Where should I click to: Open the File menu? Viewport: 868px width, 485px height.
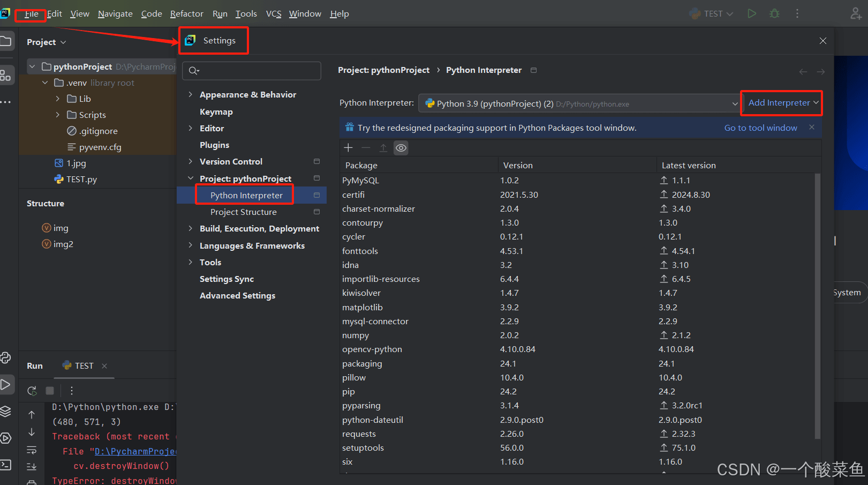tap(31, 14)
